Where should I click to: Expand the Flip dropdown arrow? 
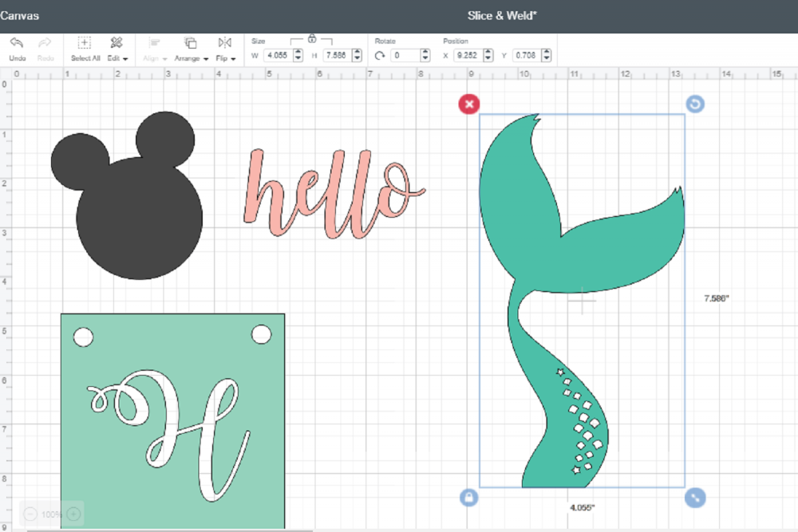[x=233, y=59]
